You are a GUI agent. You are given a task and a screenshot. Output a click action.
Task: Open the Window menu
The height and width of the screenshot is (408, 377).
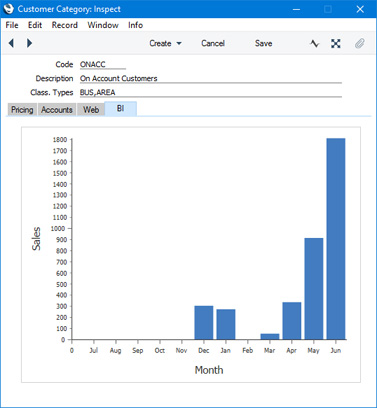(103, 25)
